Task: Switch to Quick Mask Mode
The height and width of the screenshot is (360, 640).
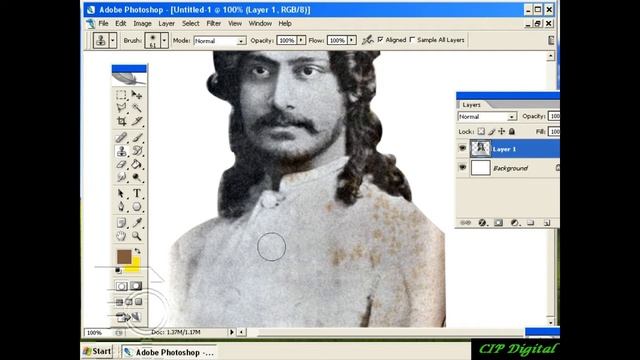Action: [x=136, y=286]
